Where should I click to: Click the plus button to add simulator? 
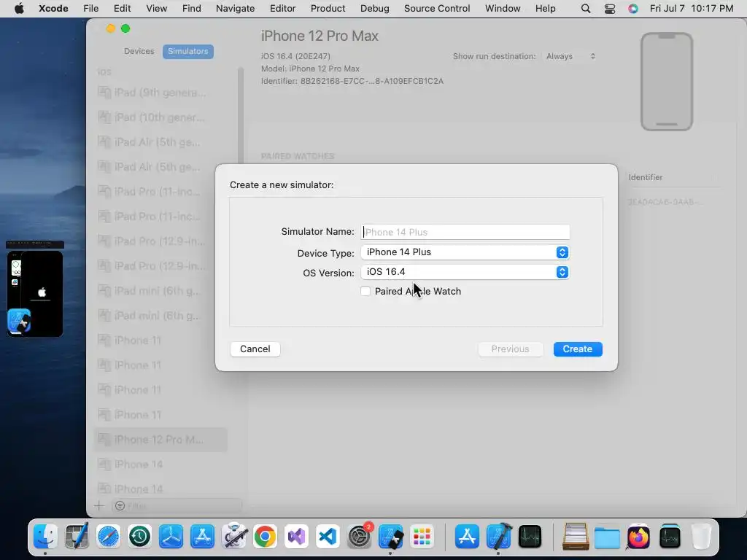(98, 506)
